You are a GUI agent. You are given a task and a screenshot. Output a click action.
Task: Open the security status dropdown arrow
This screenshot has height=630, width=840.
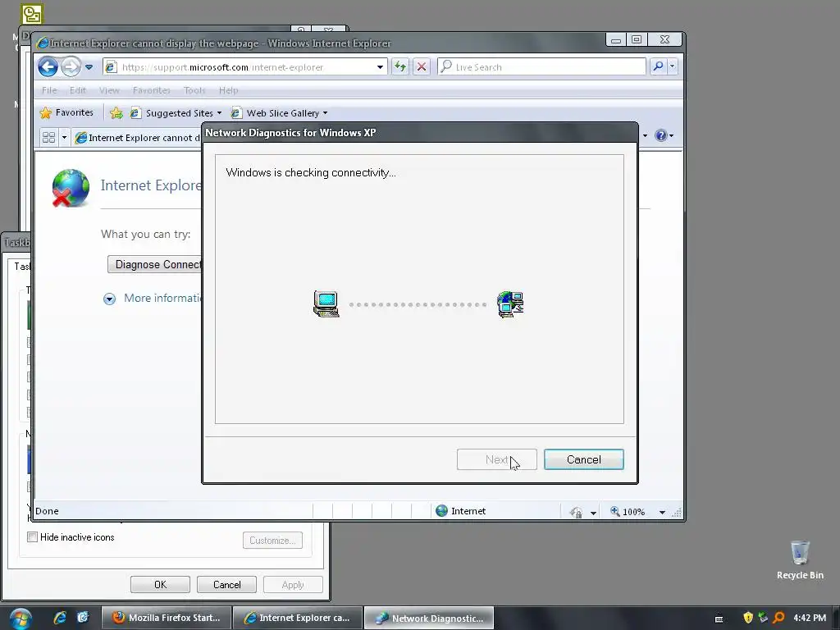click(x=593, y=513)
